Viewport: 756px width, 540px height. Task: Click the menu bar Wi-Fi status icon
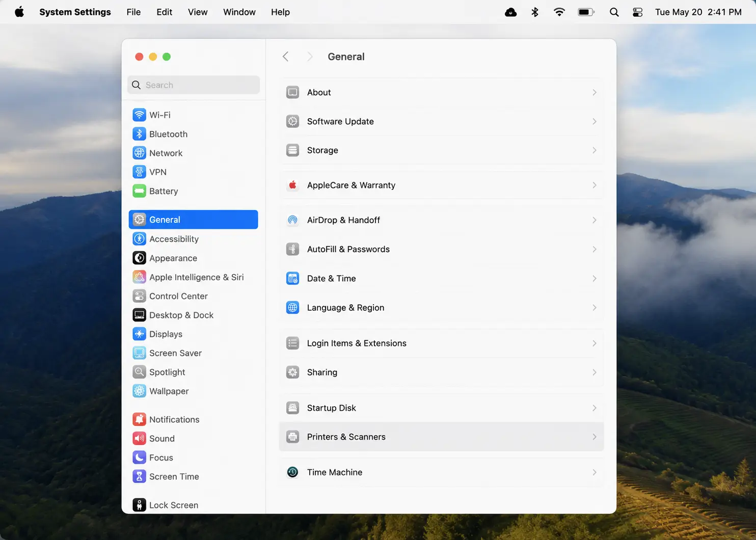click(559, 12)
